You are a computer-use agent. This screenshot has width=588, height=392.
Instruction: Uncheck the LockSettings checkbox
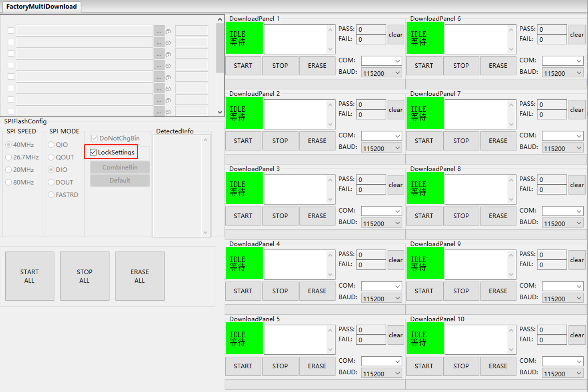coord(93,152)
